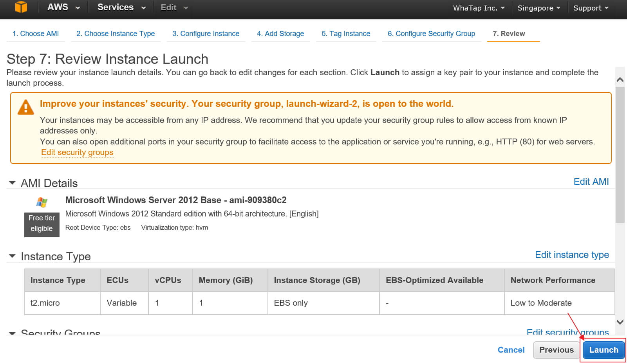Click the vCPUs column header

pos(170,280)
